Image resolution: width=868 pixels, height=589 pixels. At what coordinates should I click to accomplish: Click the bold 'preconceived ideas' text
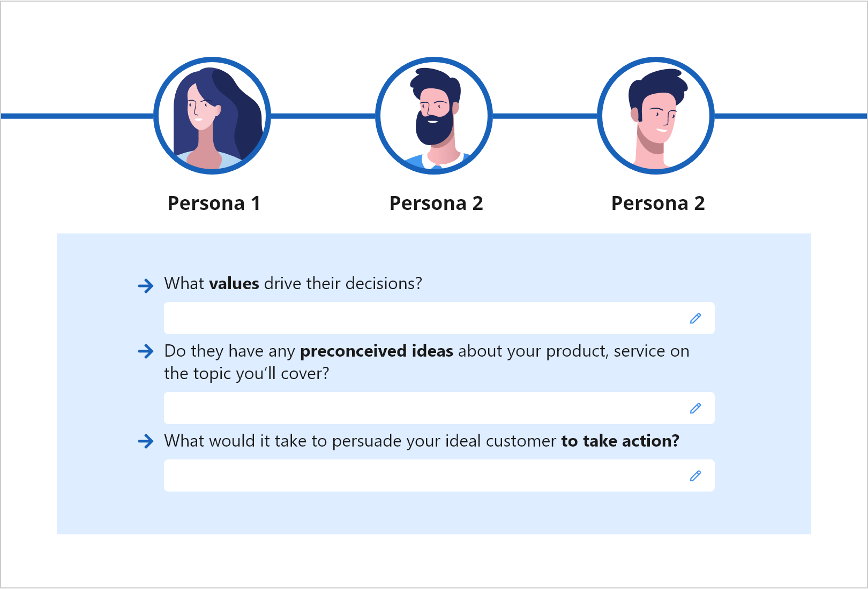(377, 351)
